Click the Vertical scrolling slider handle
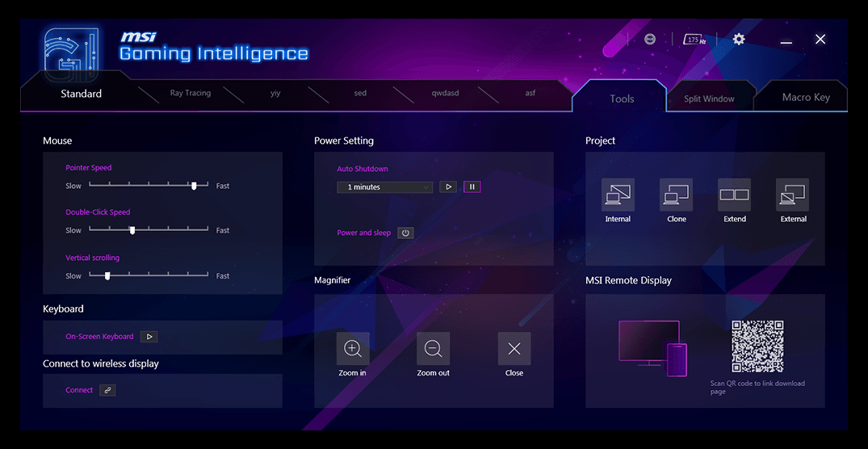Image resolution: width=868 pixels, height=449 pixels. tap(107, 275)
